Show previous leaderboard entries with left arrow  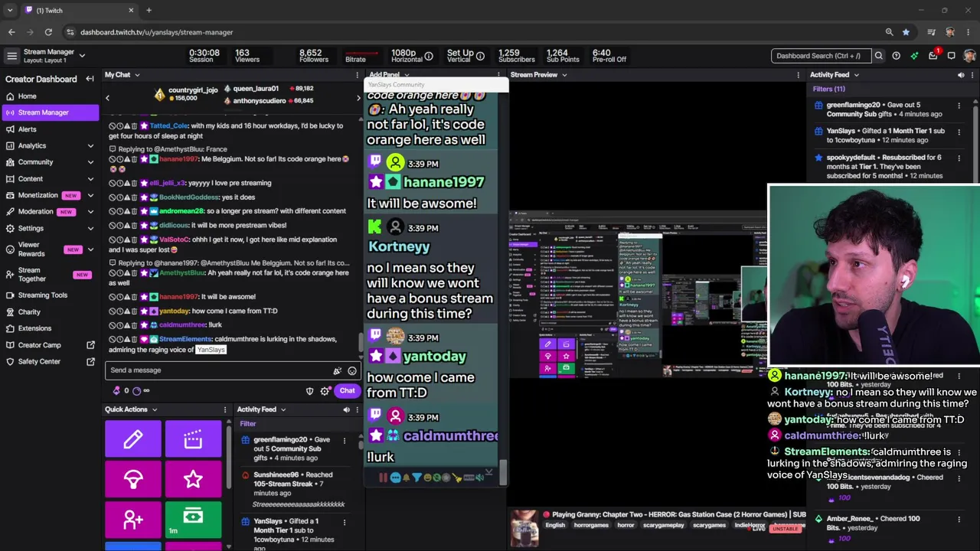(107, 98)
